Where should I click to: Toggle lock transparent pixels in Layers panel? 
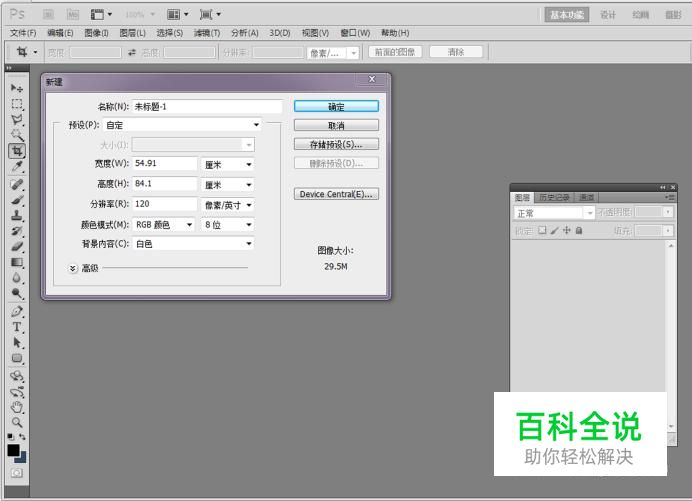(542, 231)
